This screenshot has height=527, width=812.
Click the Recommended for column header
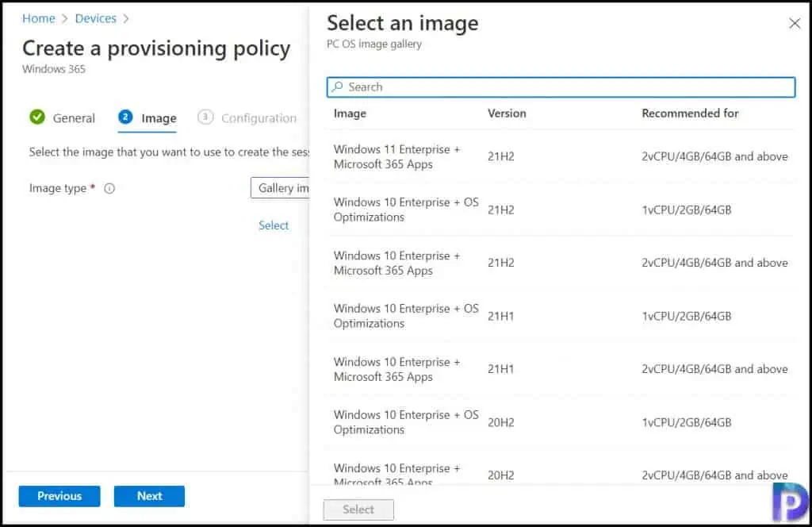click(x=690, y=113)
